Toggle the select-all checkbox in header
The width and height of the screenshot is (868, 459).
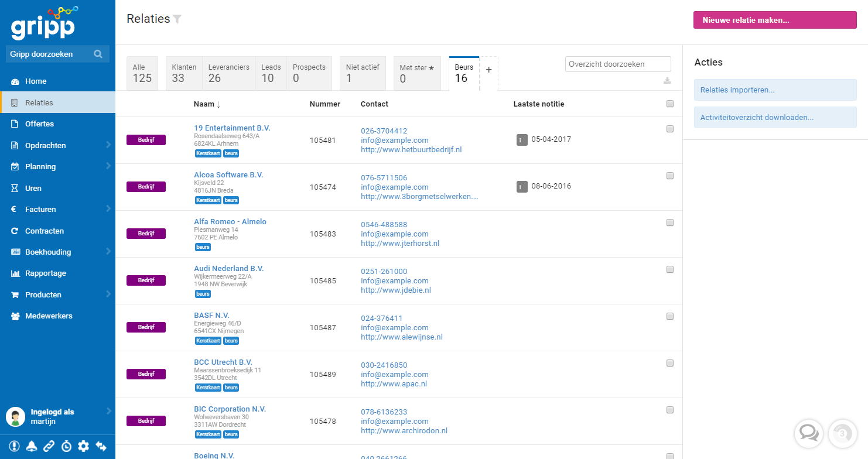coord(670,104)
